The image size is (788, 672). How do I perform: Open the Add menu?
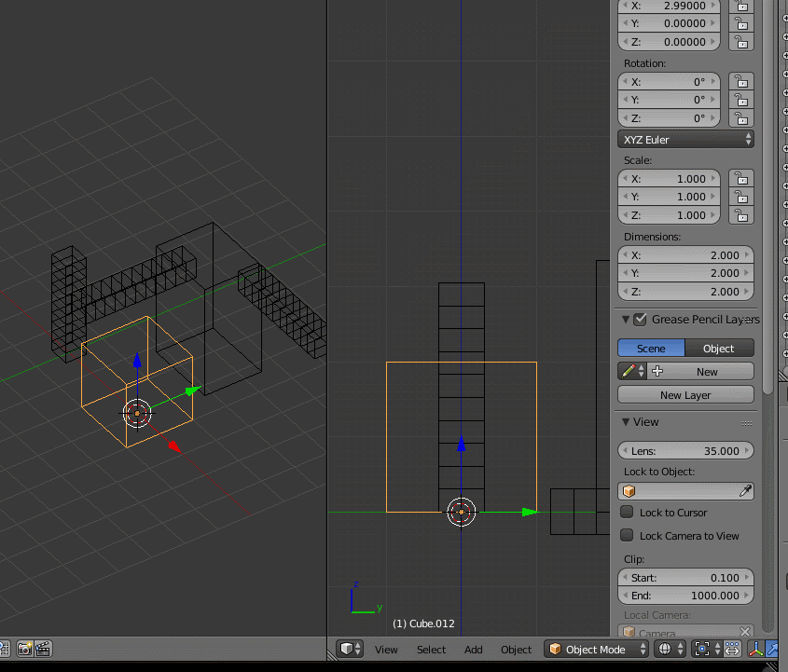pyautogui.click(x=473, y=650)
